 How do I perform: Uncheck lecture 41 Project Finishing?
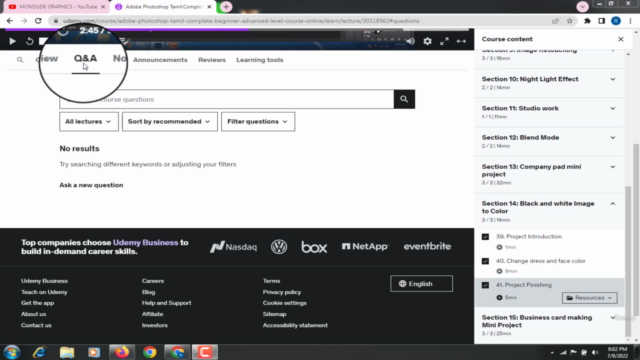(485, 285)
